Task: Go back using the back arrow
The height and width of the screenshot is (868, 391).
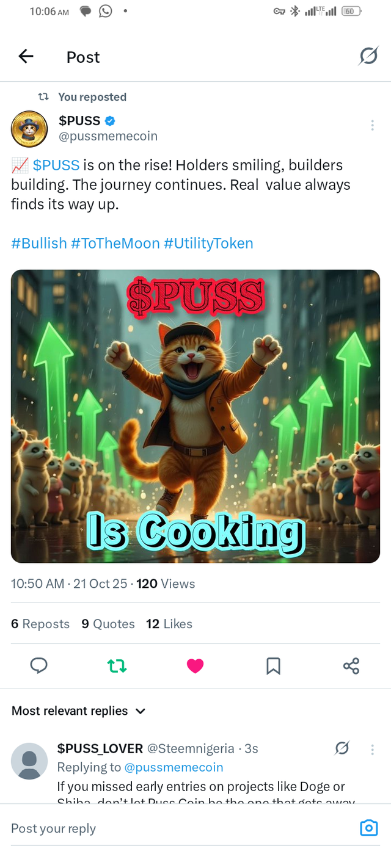Action: tap(26, 56)
